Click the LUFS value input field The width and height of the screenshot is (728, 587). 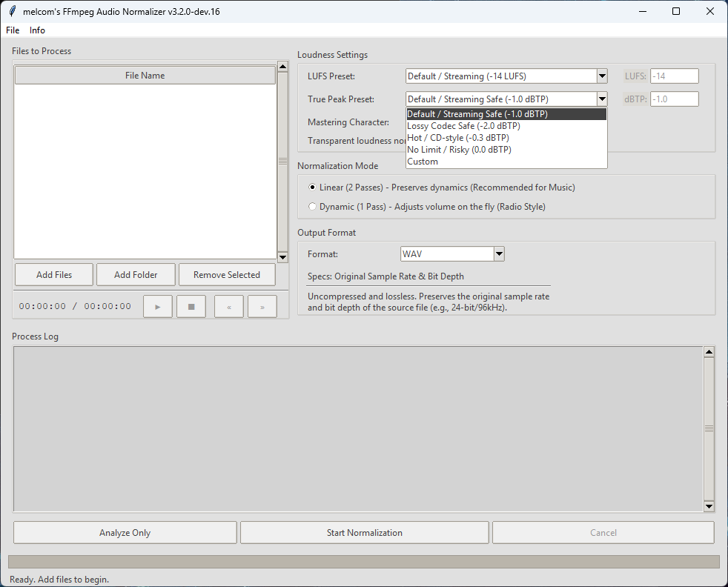(674, 76)
